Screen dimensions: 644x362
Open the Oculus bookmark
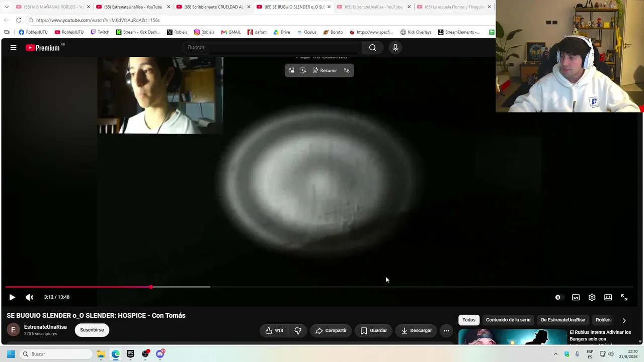[306, 32]
